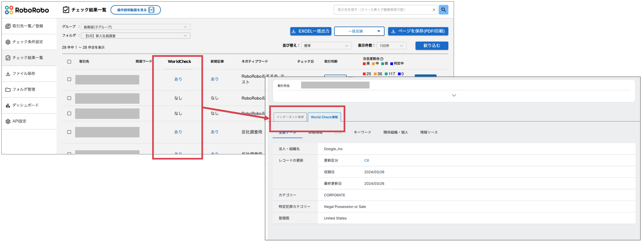Open チェック条件設定 from the sidebar

click(8, 42)
